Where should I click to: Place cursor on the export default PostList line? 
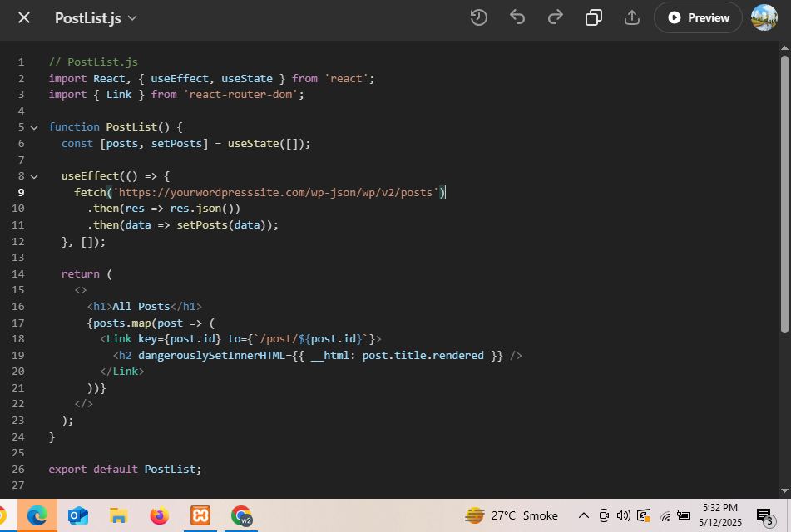coord(125,469)
